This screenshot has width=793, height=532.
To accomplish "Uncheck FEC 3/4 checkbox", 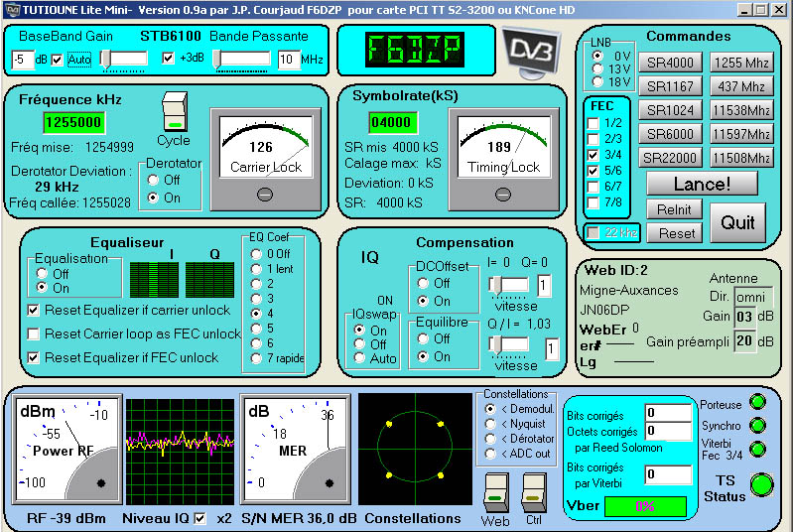I will (x=593, y=155).
